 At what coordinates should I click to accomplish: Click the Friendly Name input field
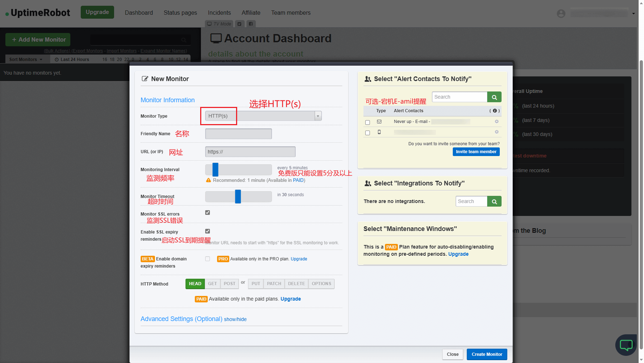point(238,134)
